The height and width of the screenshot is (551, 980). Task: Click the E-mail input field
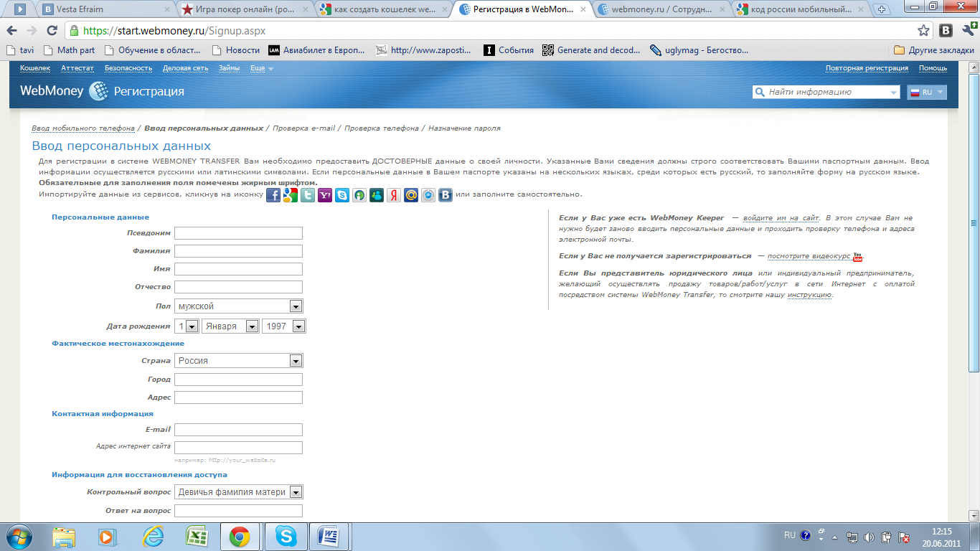click(x=238, y=430)
